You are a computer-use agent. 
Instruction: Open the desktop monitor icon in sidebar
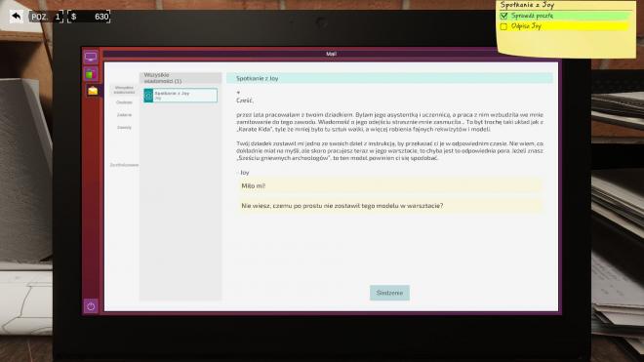(91, 57)
